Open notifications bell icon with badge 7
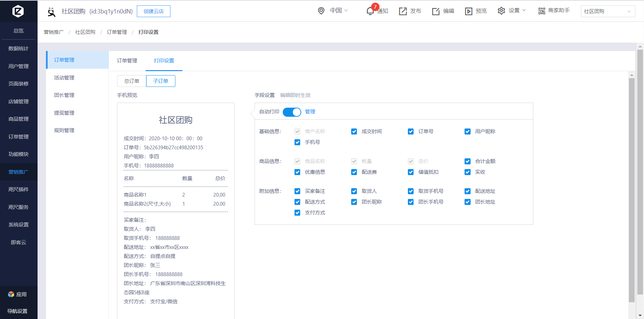644x319 pixels. 370,11
